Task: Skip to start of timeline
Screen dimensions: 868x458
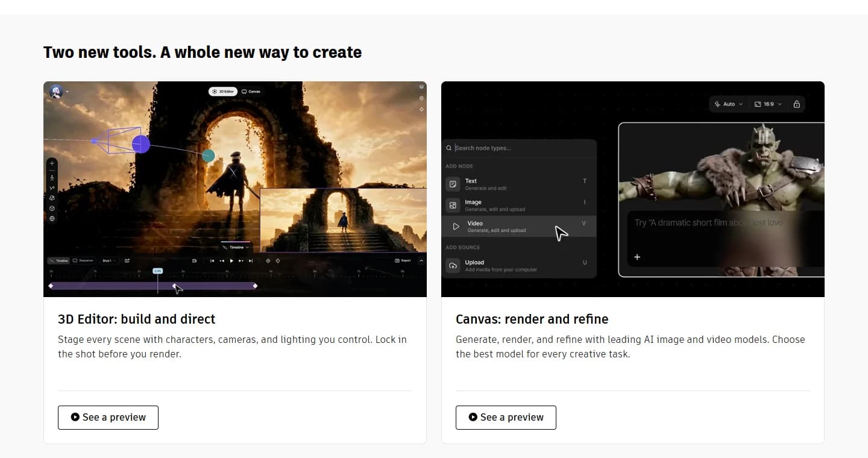Action: [x=212, y=261]
